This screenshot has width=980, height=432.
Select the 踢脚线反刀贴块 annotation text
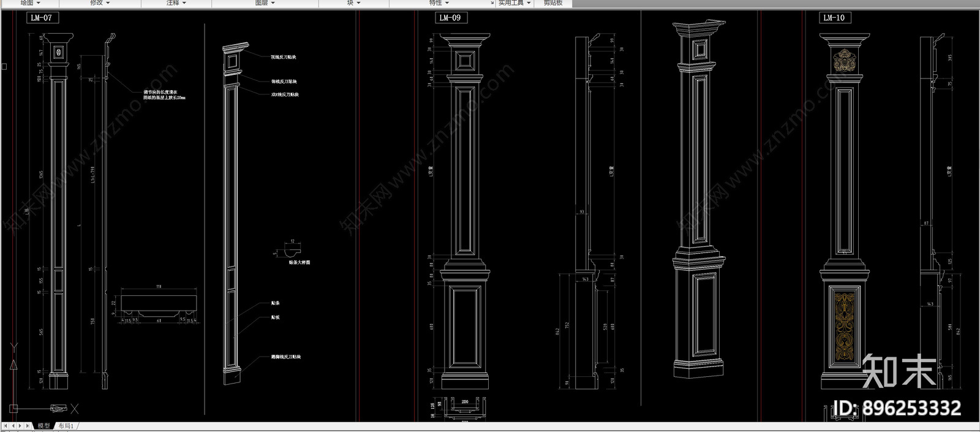[x=286, y=357]
